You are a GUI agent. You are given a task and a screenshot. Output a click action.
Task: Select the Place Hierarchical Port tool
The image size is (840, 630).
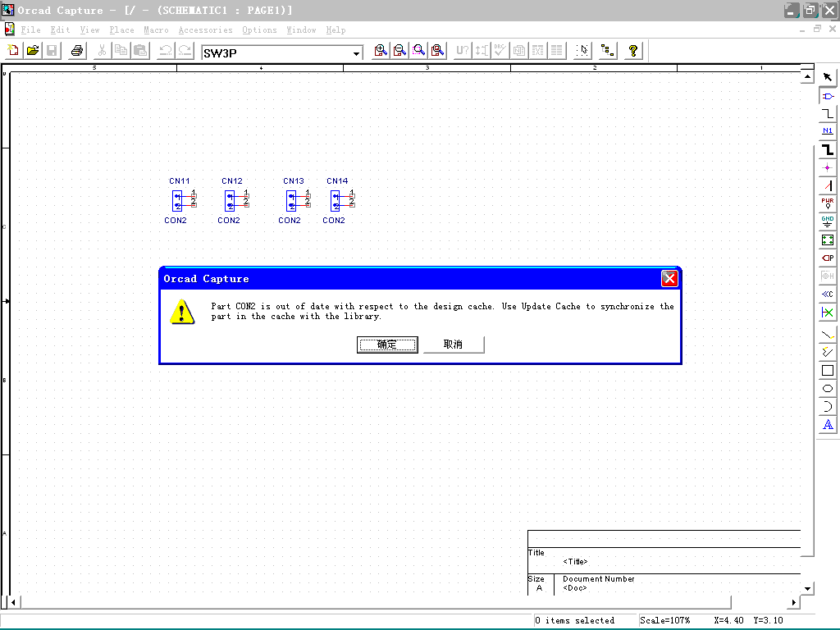828,258
